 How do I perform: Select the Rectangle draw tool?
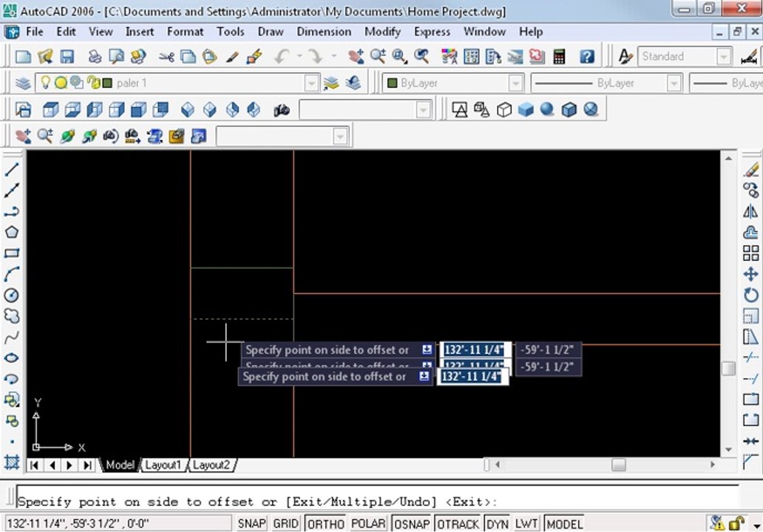pos(12,253)
